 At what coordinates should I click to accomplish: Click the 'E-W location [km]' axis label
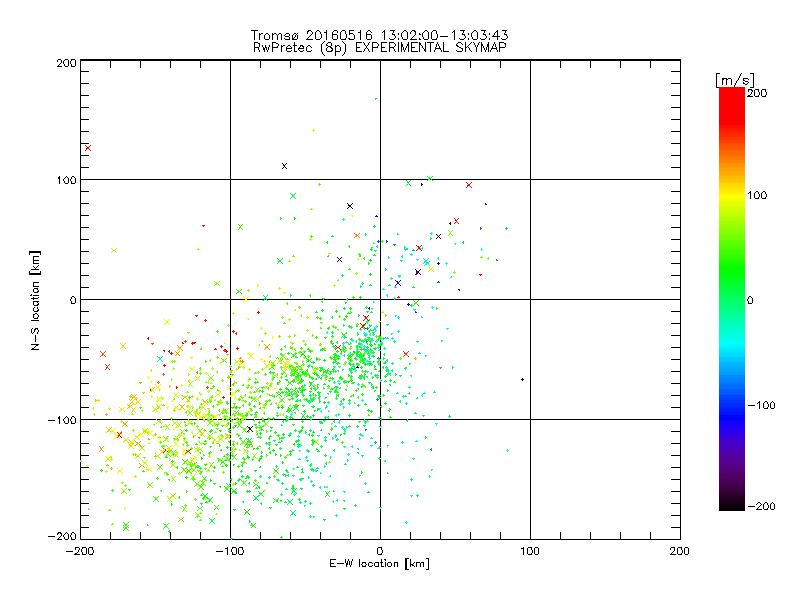pyautogui.click(x=379, y=563)
